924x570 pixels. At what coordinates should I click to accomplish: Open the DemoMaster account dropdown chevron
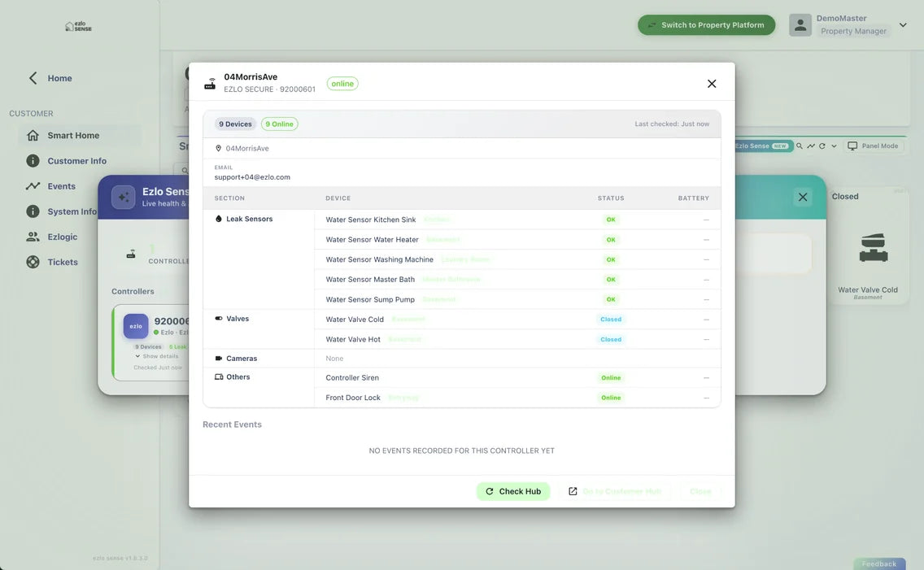[903, 24]
